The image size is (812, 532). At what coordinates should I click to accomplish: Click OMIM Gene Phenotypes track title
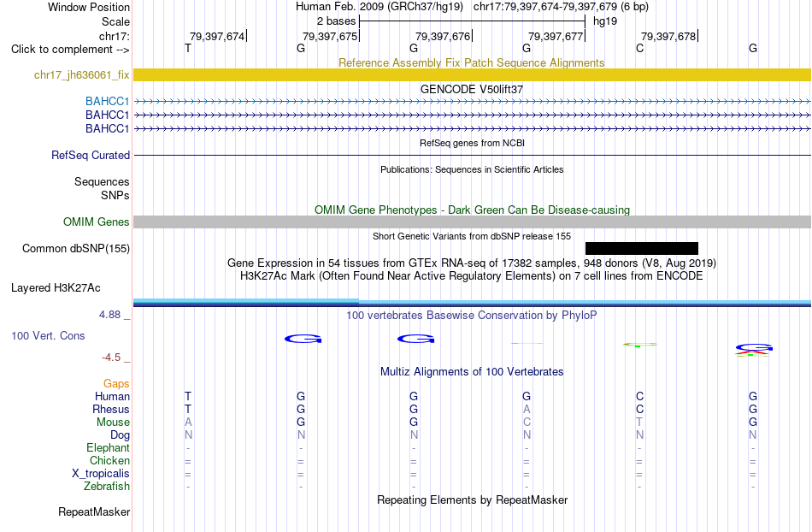click(x=472, y=210)
